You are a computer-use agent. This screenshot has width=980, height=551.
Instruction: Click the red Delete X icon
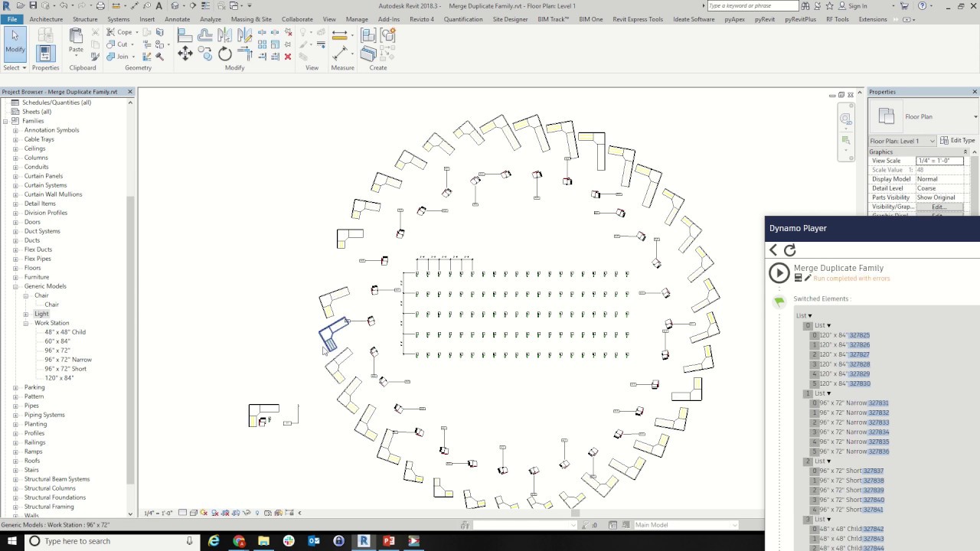(288, 56)
